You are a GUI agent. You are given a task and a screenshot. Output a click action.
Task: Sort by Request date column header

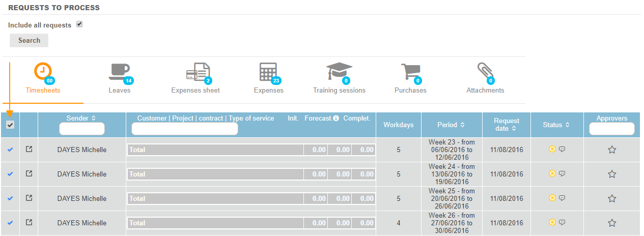(506, 125)
